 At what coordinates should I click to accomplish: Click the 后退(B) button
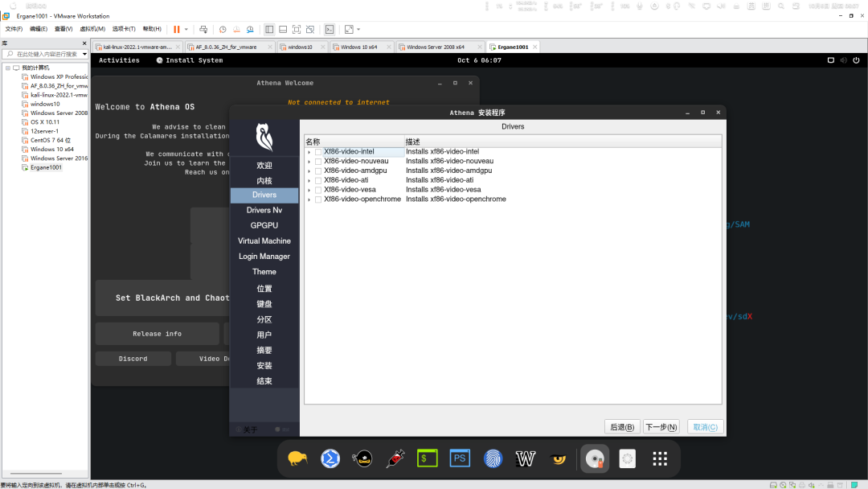pyautogui.click(x=622, y=427)
